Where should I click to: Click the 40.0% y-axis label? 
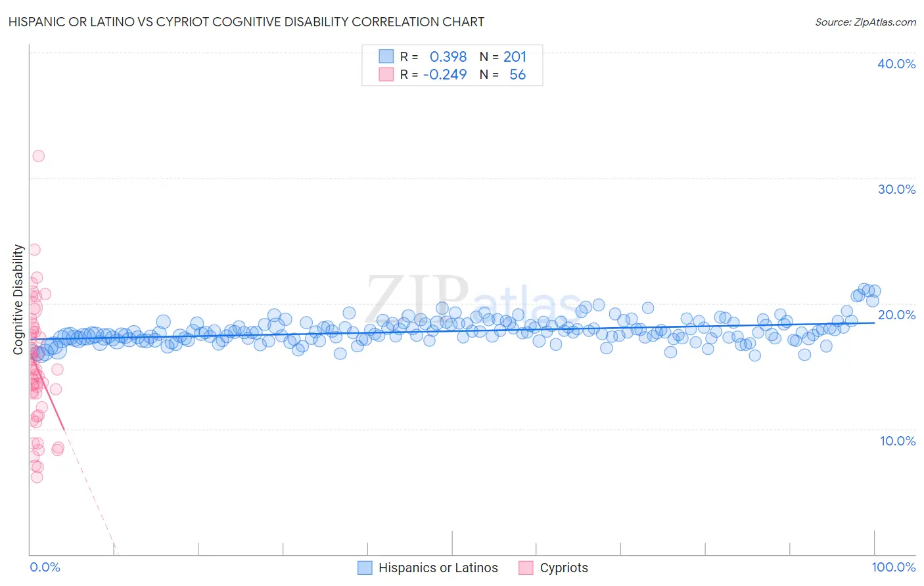(896, 64)
